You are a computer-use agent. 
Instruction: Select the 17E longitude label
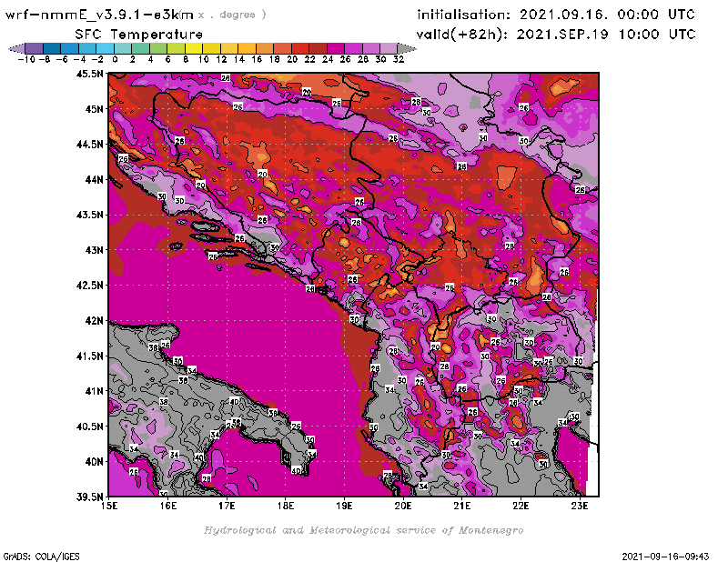(x=227, y=506)
